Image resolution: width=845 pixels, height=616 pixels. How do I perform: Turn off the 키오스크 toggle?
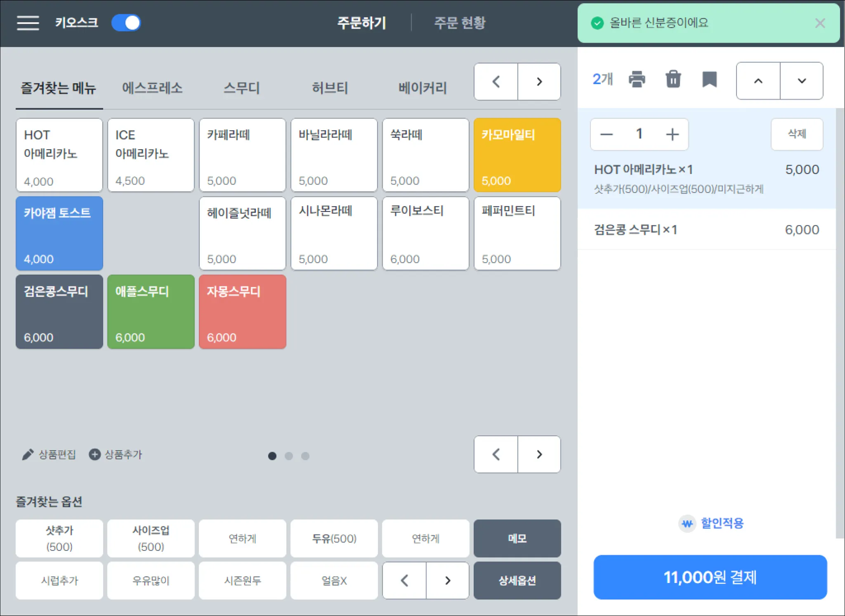pos(126,23)
